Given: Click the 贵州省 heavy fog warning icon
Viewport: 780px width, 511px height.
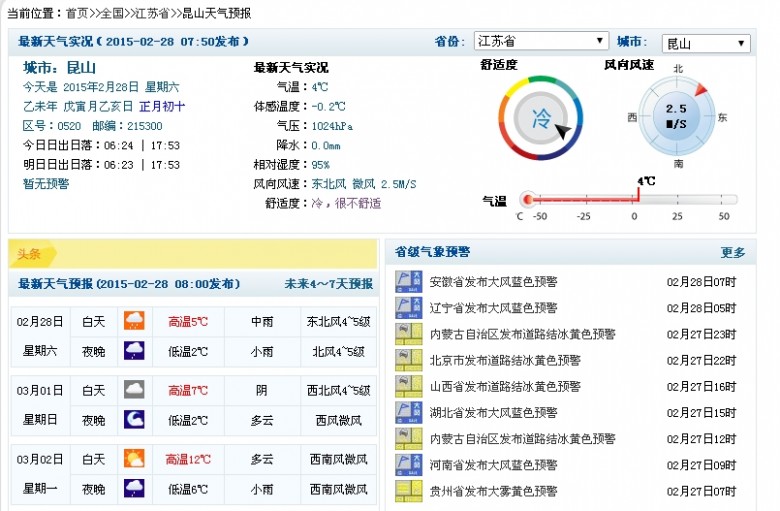Looking at the screenshot, I should [409, 490].
